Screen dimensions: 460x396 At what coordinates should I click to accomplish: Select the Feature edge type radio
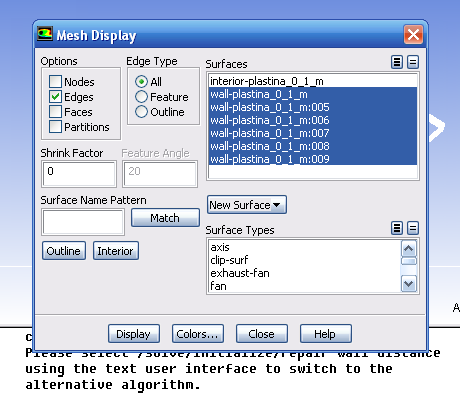(141, 97)
